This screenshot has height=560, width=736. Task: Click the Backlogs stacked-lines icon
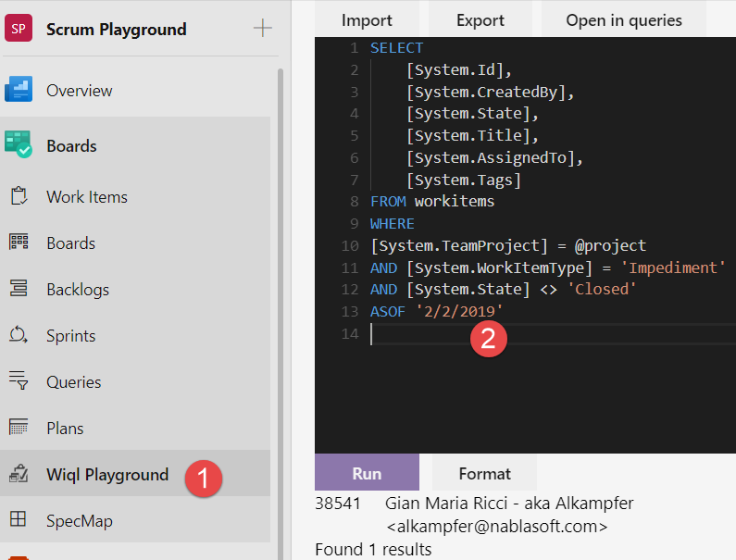(19, 289)
